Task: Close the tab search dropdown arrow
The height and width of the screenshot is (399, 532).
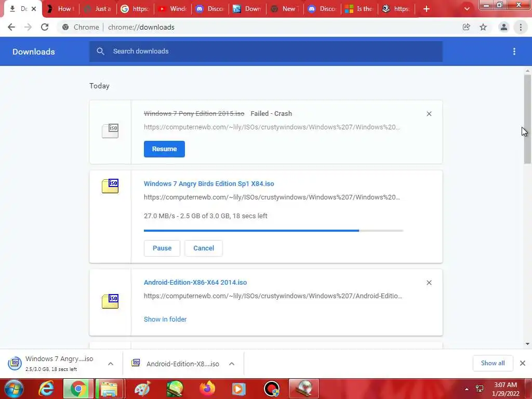Action: 467,9
